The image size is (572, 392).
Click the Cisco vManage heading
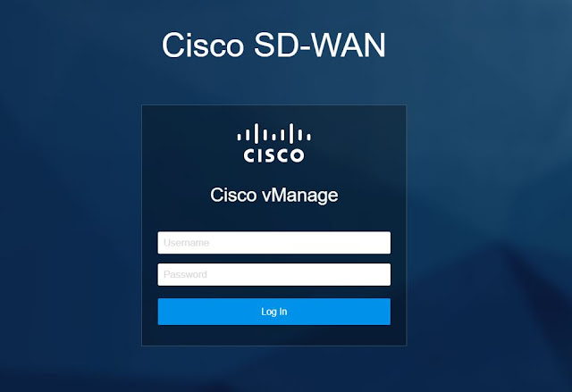274,196
